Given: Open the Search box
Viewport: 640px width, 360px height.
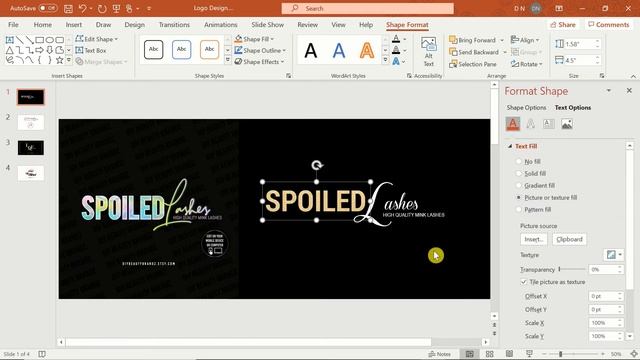Looking at the screenshot, I should pos(367,8).
